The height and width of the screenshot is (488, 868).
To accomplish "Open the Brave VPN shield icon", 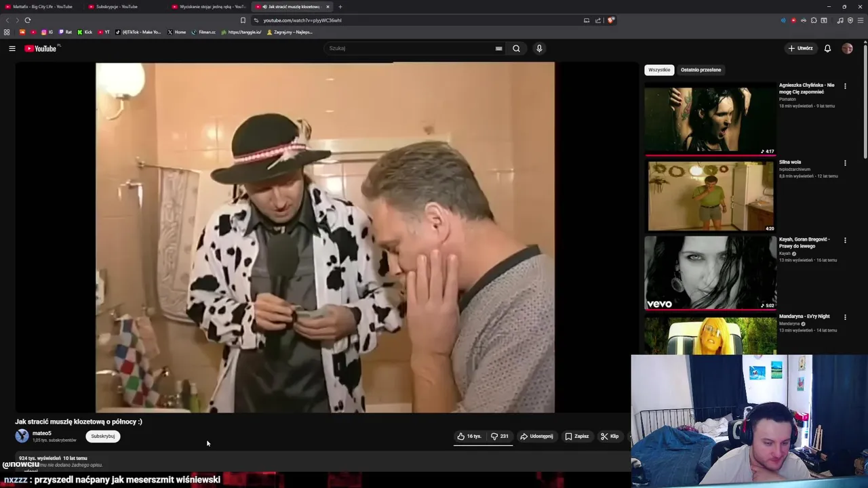I will pos(850,20).
